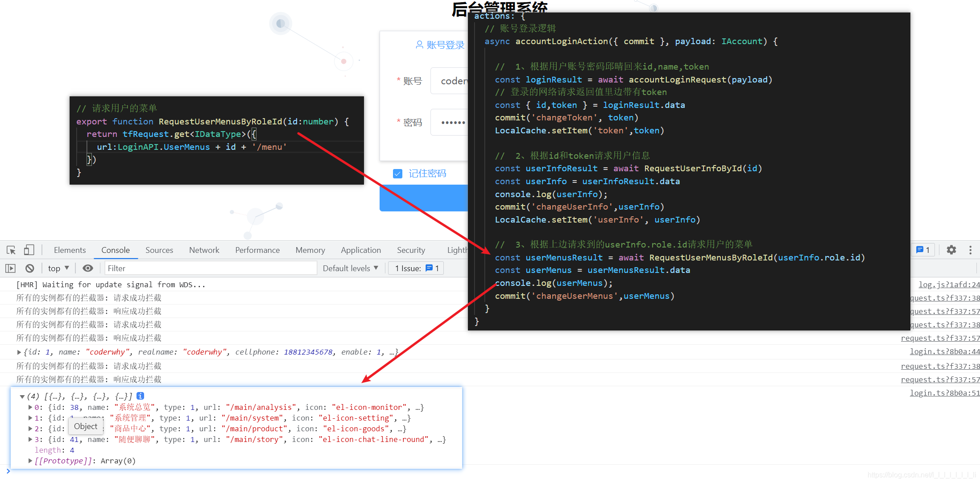Image resolution: width=980 pixels, height=483 pixels.
Task: Open DevTools settings gear
Action: tap(951, 250)
